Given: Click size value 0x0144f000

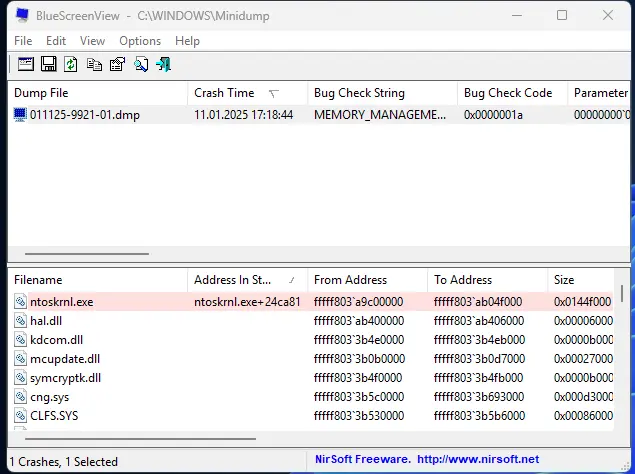Looking at the screenshot, I should coord(582,302).
